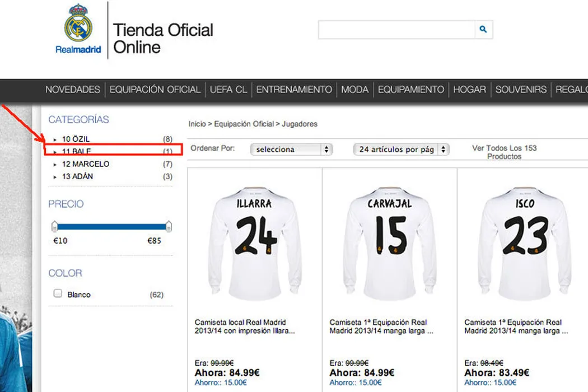
Task: Open the ISCO 23 jersey image
Action: point(525,241)
